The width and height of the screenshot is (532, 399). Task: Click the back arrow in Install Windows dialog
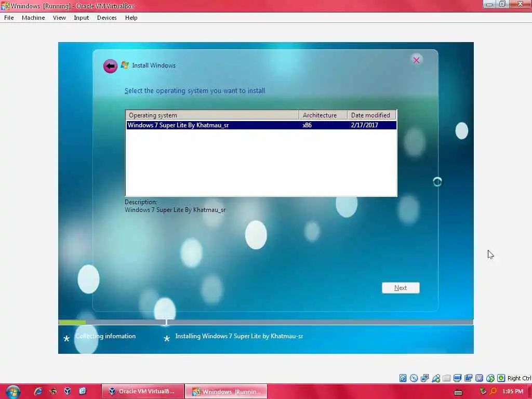tap(110, 66)
